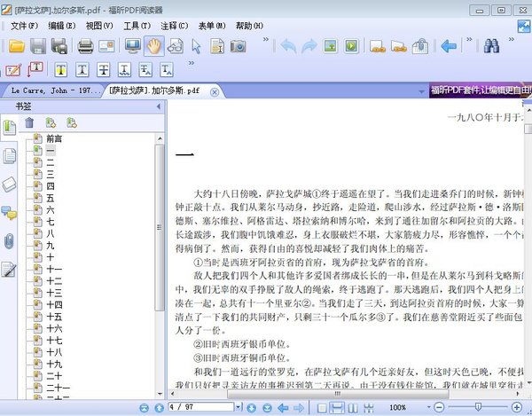The width and height of the screenshot is (532, 416).
Task: Close the 萨拉戈萨 document tab
Action: [x=215, y=92]
